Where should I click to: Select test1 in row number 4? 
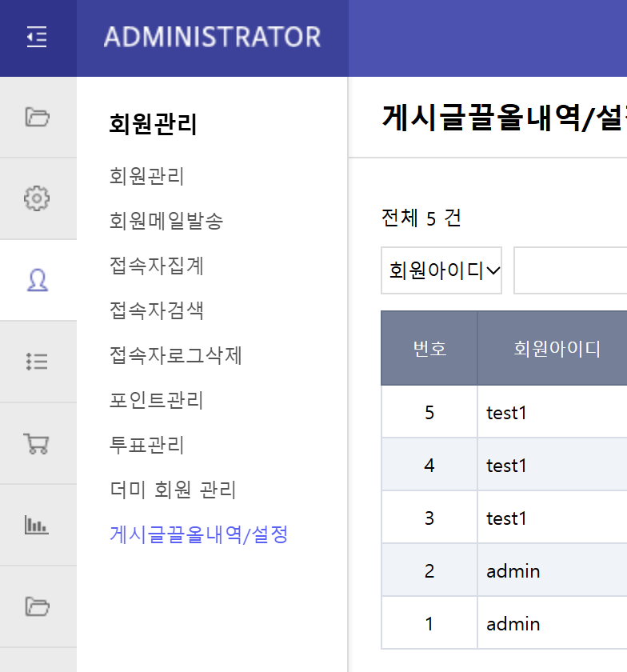[x=506, y=466]
